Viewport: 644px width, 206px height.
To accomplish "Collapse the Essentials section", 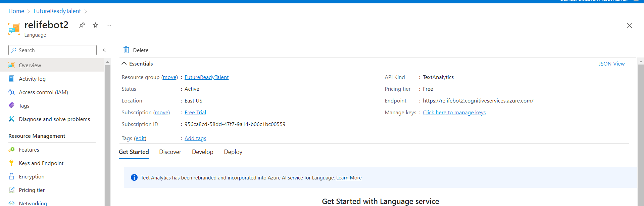I will [x=124, y=64].
